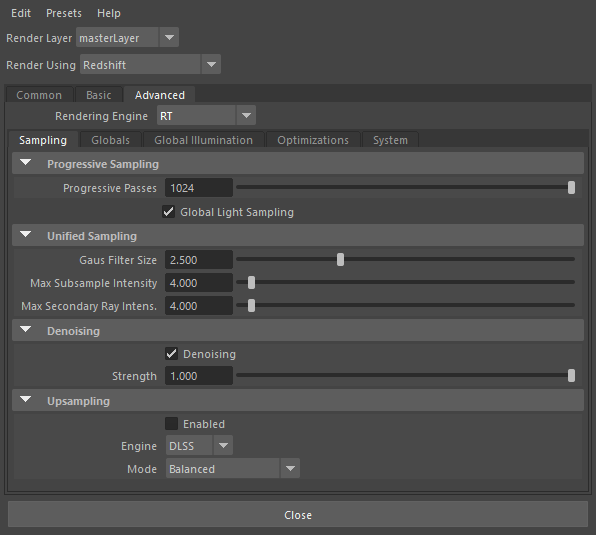Collapse the Upsampling section arrow
This screenshot has width=596, height=535.
(x=26, y=400)
